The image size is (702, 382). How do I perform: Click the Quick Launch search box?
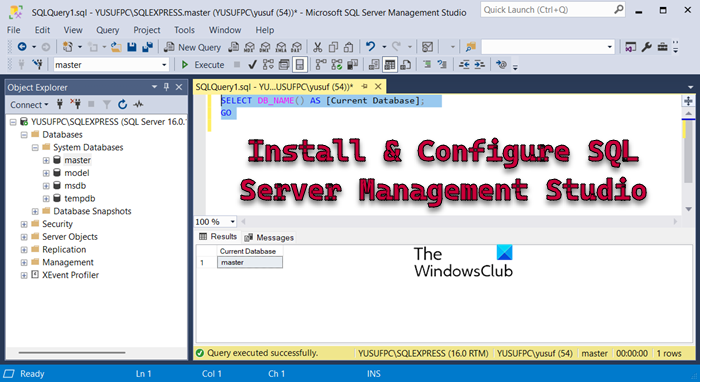(x=552, y=9)
